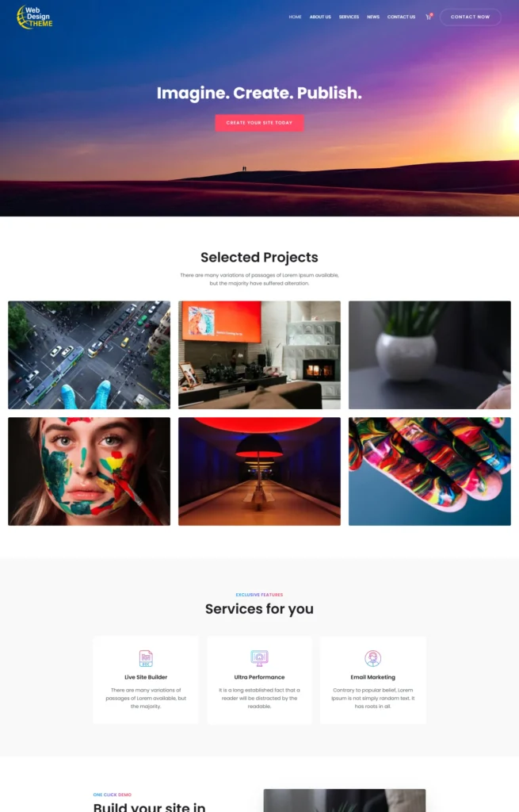Open the colorful painted hand thumbnail

(x=429, y=471)
